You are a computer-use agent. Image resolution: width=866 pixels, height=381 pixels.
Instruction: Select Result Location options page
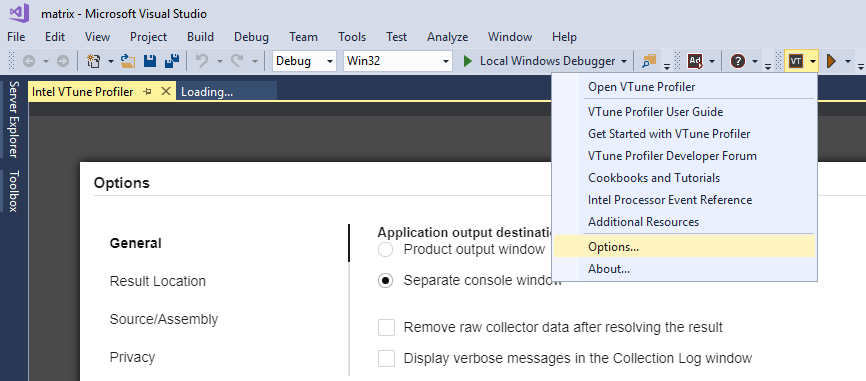157,281
